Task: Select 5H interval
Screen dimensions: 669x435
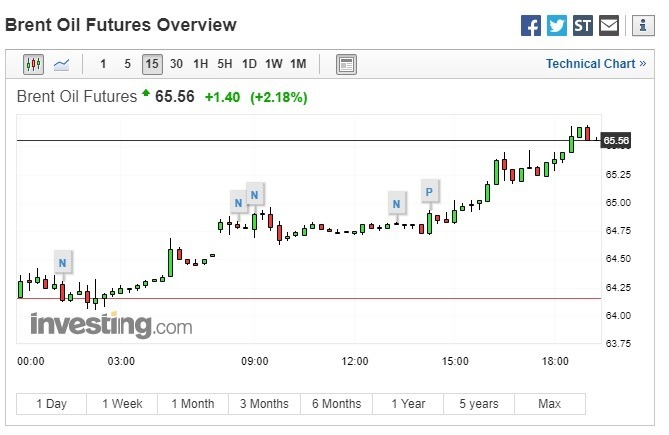Action: coord(225,64)
